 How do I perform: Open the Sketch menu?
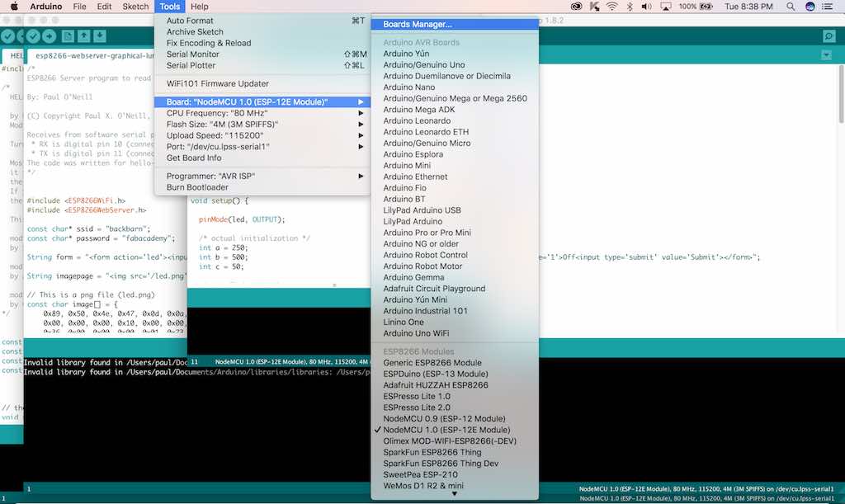click(135, 7)
